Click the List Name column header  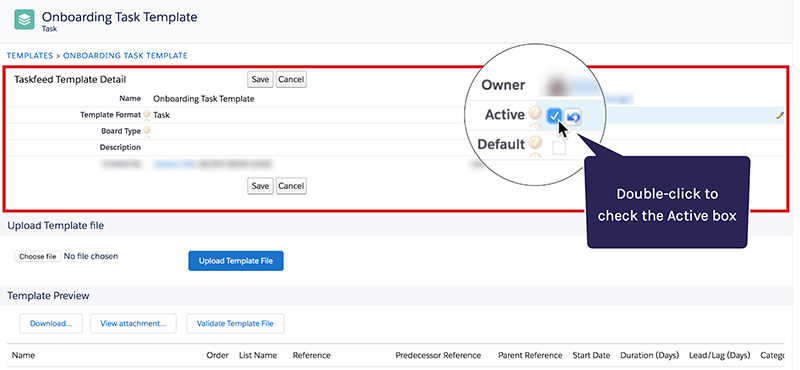(258, 355)
